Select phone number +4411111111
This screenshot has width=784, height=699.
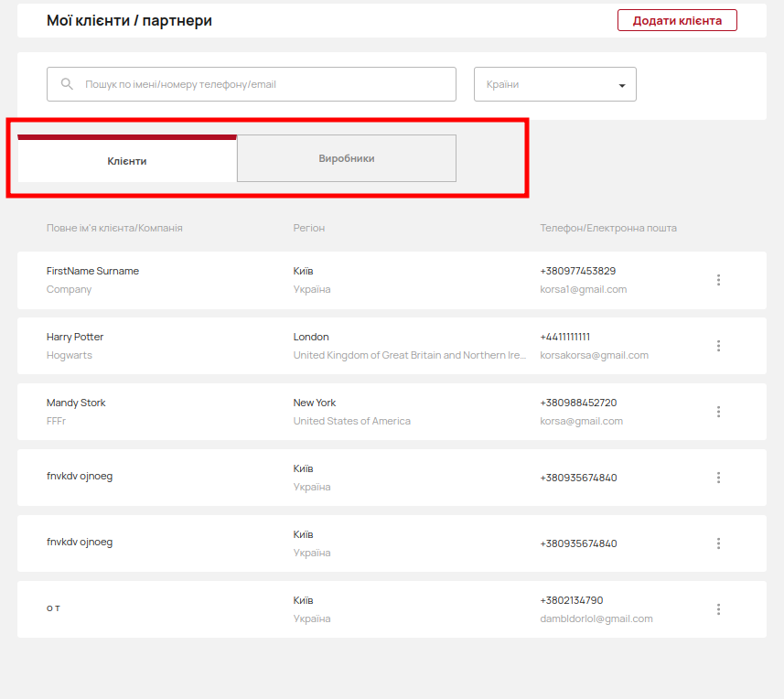pyautogui.click(x=565, y=337)
